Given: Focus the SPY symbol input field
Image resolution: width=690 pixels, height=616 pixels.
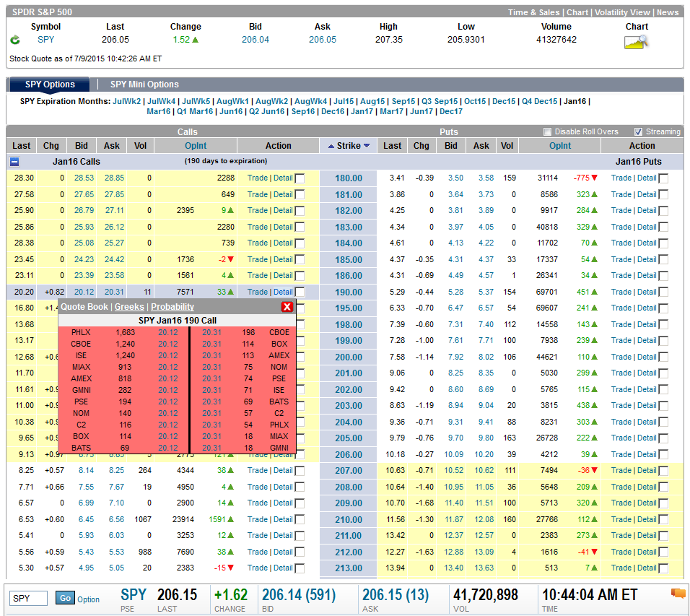Looking at the screenshot, I should coord(29,599).
